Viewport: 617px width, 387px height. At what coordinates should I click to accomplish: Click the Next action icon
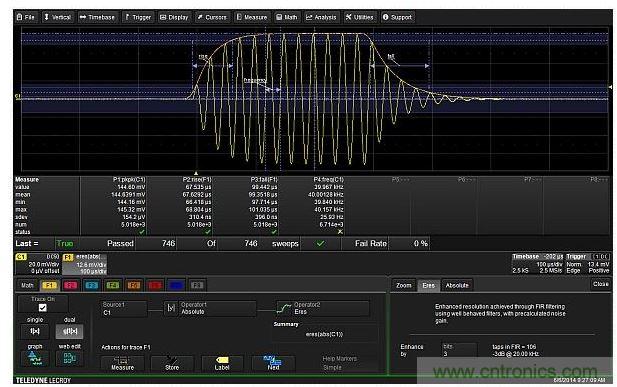click(273, 363)
